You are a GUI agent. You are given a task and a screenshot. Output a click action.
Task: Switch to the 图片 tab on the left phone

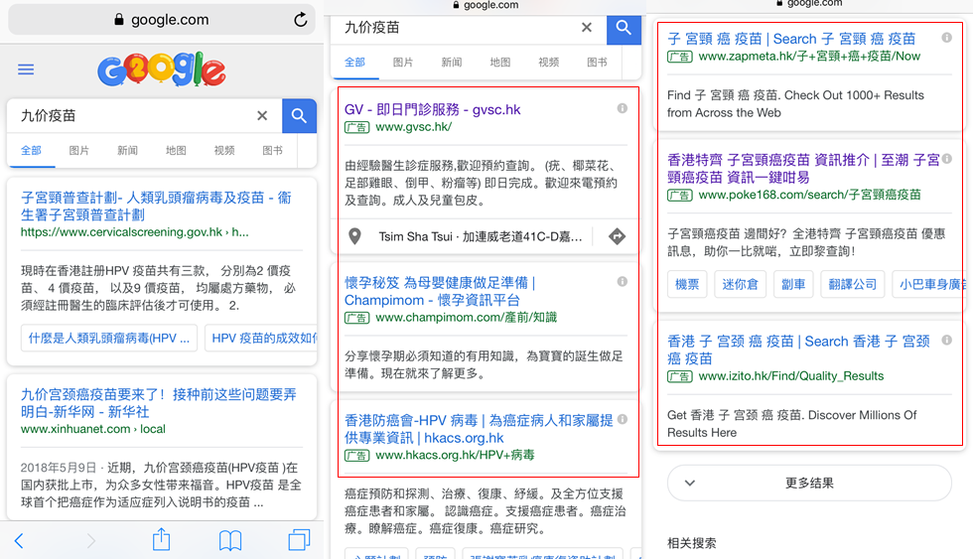(x=78, y=150)
